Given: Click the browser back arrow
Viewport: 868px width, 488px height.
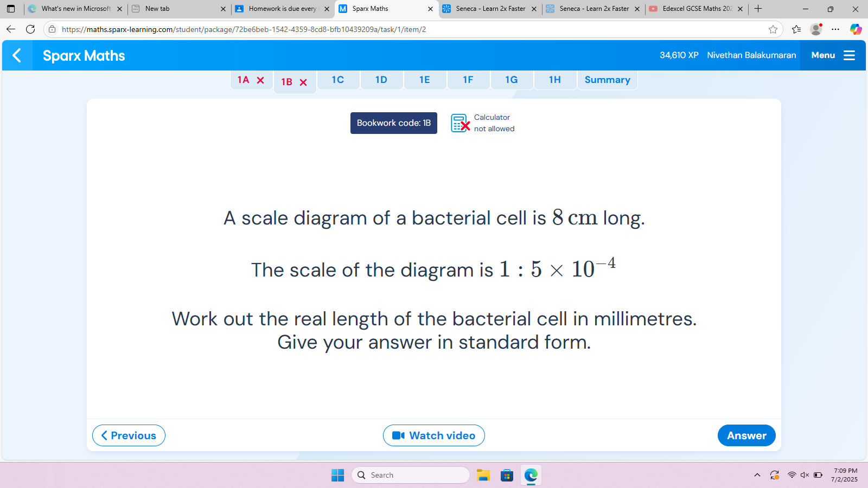Looking at the screenshot, I should (11, 29).
